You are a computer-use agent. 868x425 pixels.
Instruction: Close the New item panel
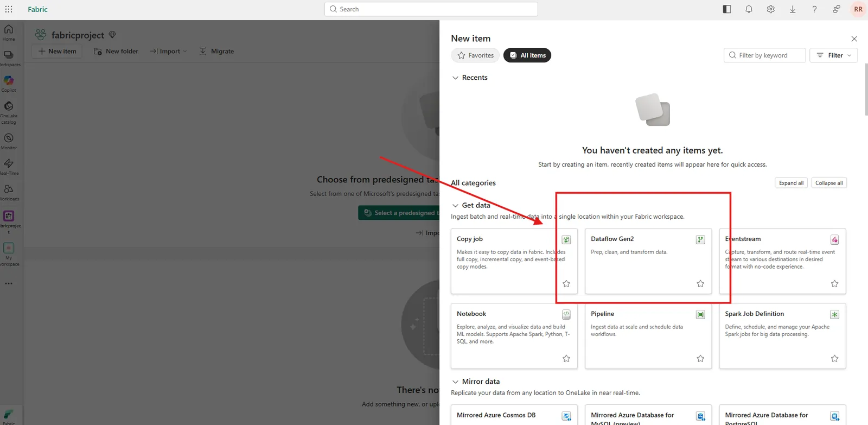854,39
